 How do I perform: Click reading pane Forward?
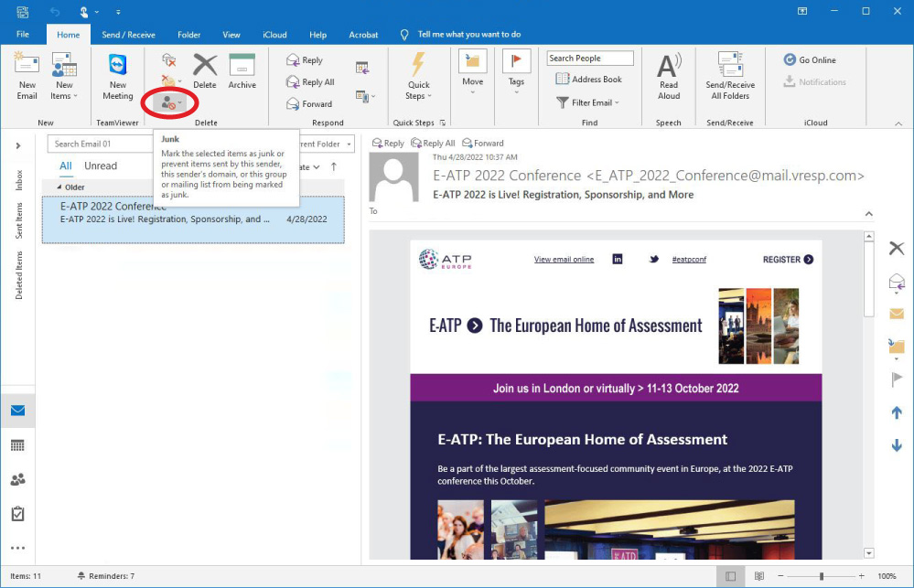pos(483,144)
